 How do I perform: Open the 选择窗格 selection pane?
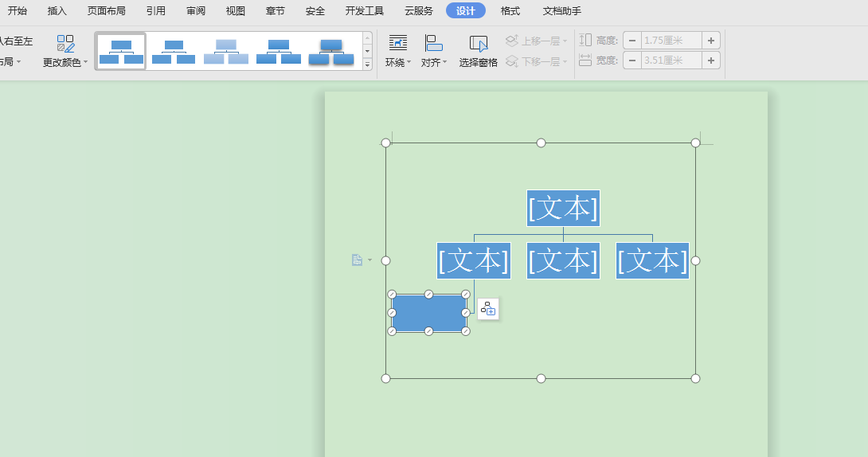click(x=479, y=51)
